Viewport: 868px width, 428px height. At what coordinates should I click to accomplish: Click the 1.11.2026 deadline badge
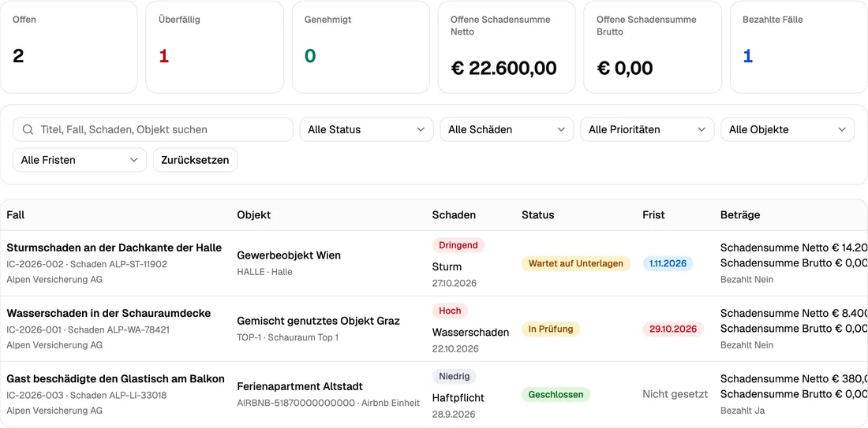click(x=668, y=264)
